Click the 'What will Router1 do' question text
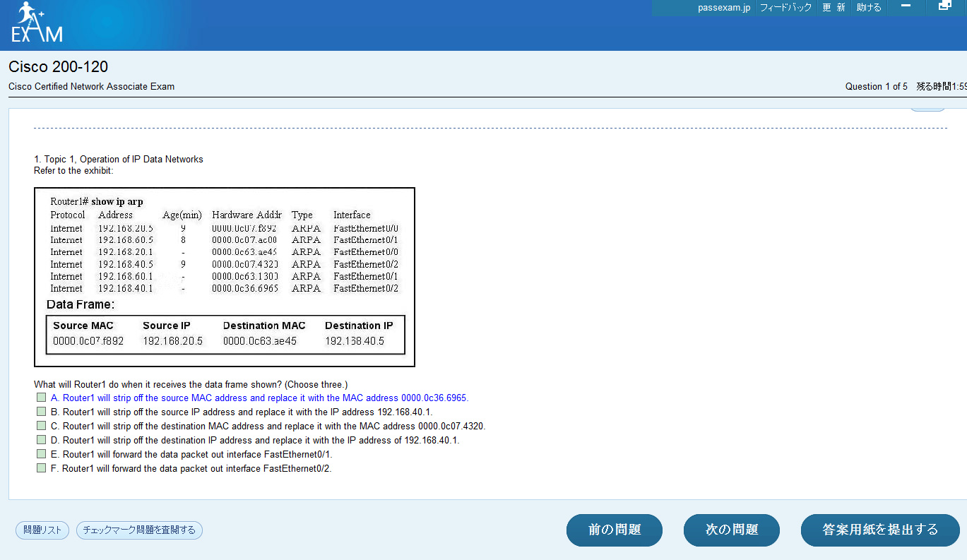The image size is (967, 560). tap(191, 385)
